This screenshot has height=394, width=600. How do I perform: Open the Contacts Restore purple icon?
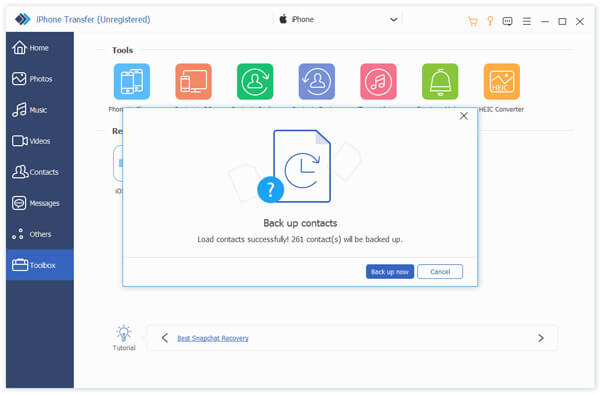pyautogui.click(x=316, y=81)
